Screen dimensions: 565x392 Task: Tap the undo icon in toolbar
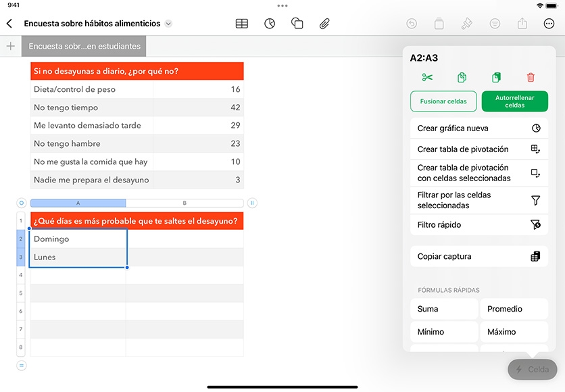pyautogui.click(x=412, y=24)
